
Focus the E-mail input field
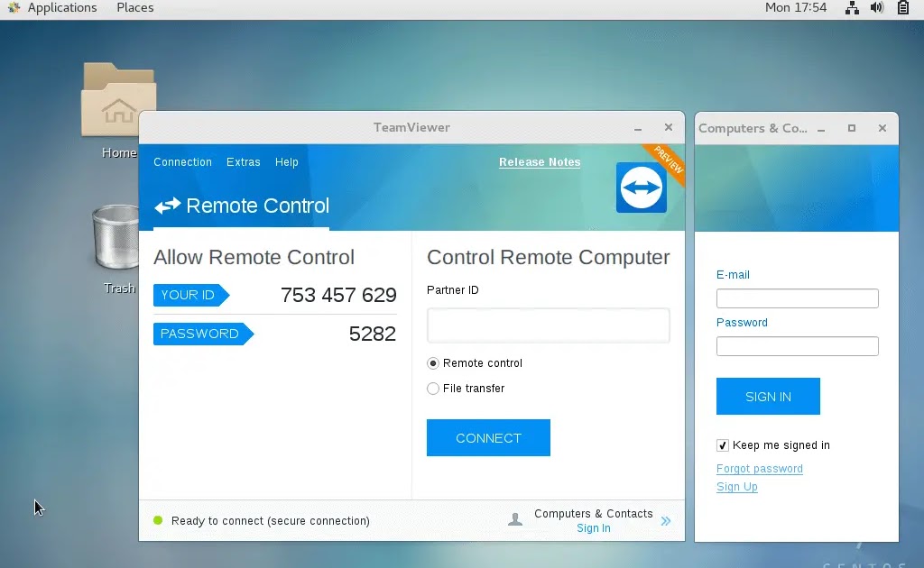pos(798,298)
